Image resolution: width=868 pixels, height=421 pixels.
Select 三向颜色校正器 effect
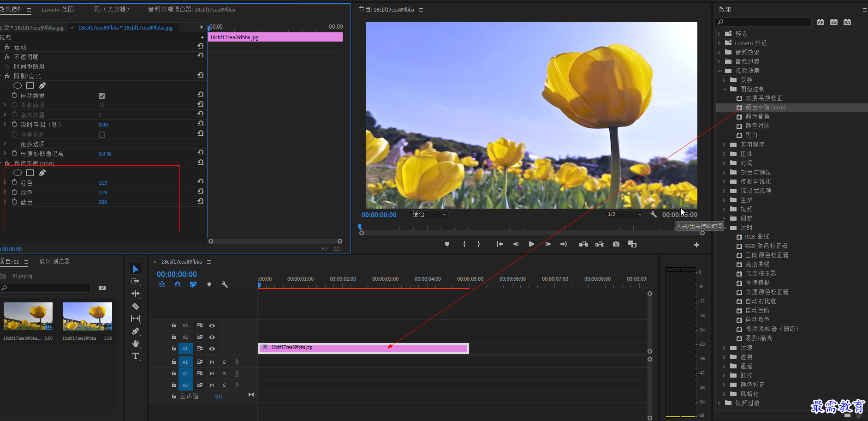point(767,255)
